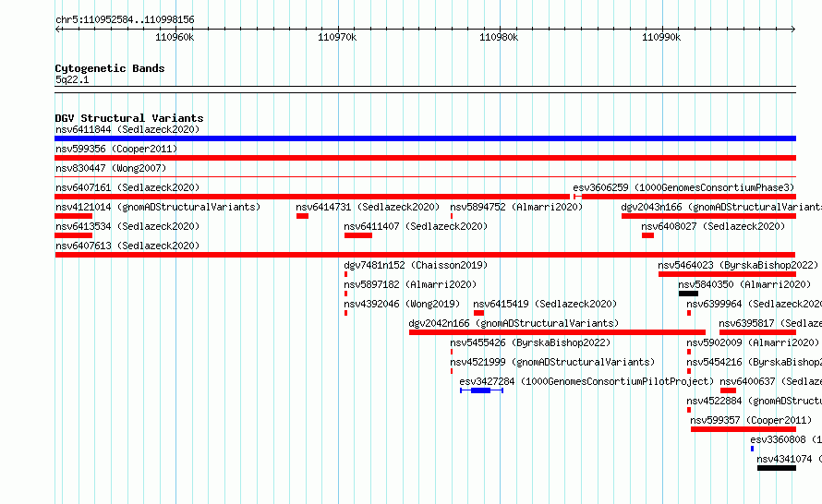822x504 pixels.
Task: Select the nsv6415419 small red bar
Action: [x=478, y=313]
